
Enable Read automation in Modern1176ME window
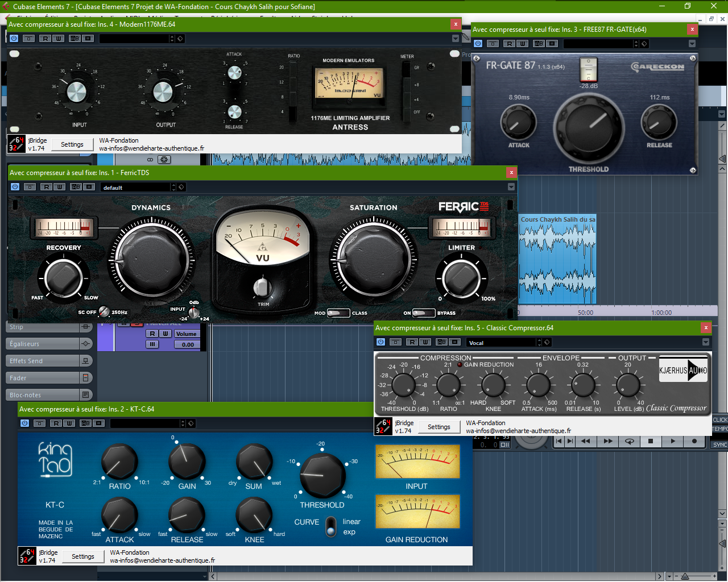45,39
